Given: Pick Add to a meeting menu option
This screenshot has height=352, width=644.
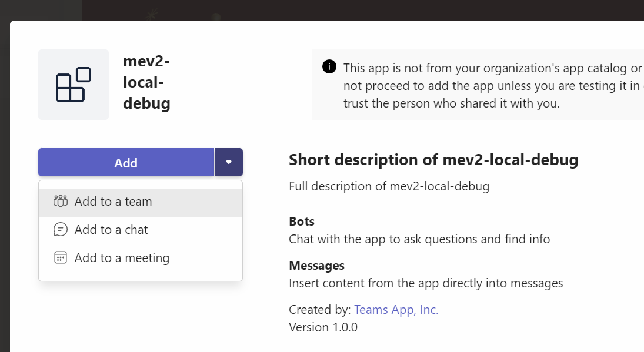Looking at the screenshot, I should 122,258.
